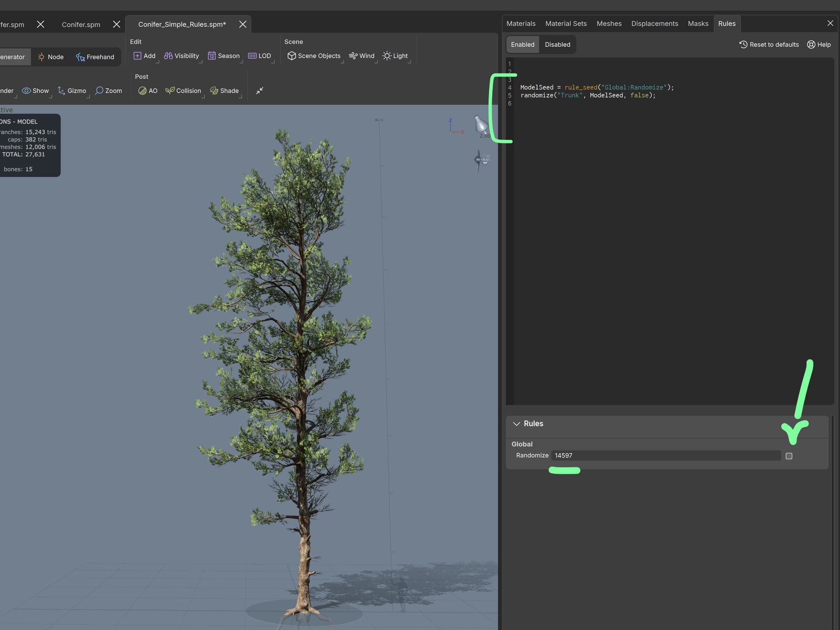Select the Collision tool
840x630 pixels.
click(x=183, y=90)
